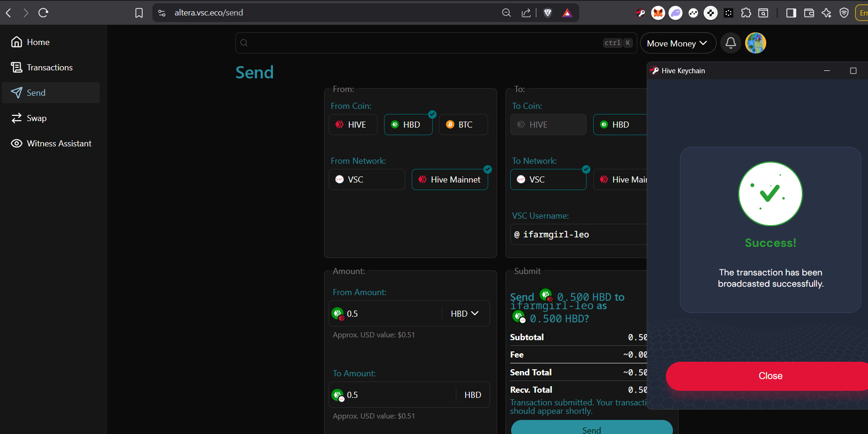This screenshot has width=868, height=434.
Task: Click the Subtotal row label
Action: 527,337
